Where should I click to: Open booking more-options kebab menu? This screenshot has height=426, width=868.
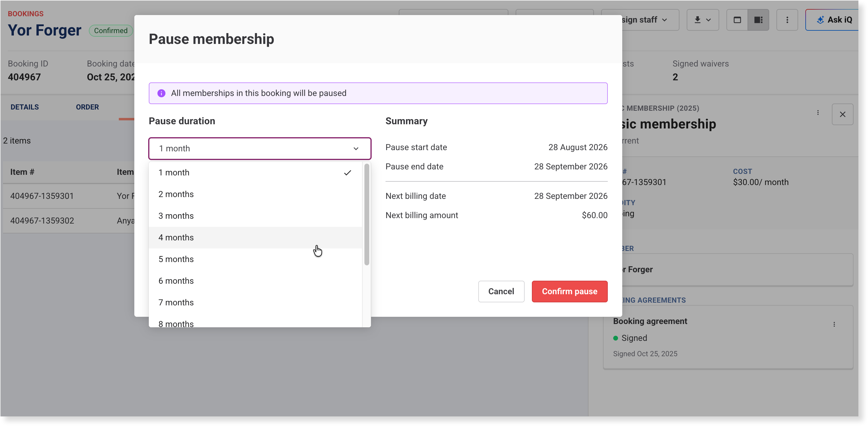pyautogui.click(x=787, y=20)
